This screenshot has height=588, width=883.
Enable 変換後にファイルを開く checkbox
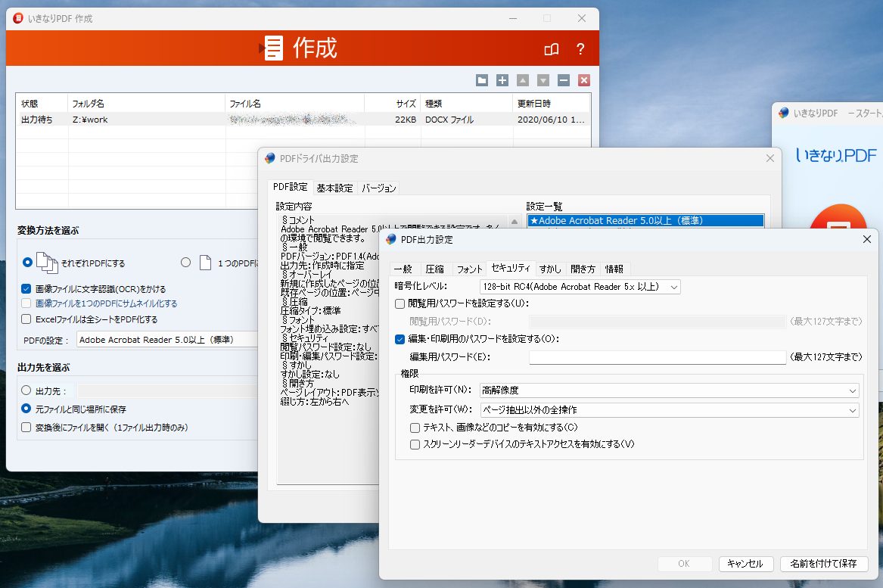26,427
